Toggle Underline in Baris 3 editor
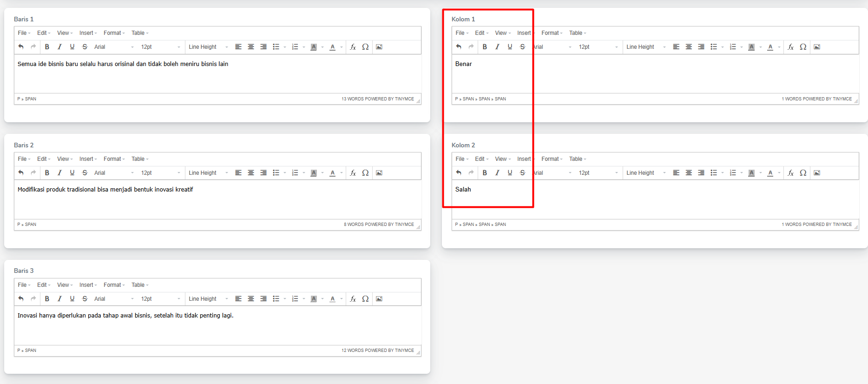 click(x=72, y=299)
